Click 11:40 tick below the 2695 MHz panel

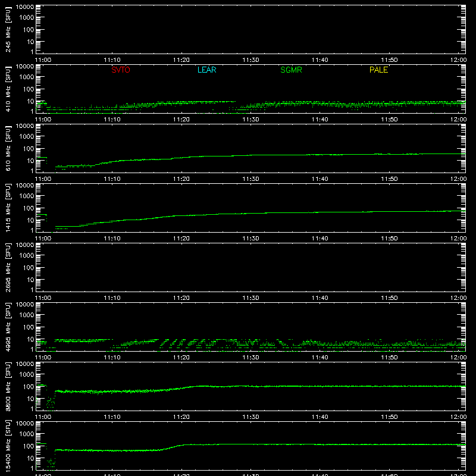(320, 298)
